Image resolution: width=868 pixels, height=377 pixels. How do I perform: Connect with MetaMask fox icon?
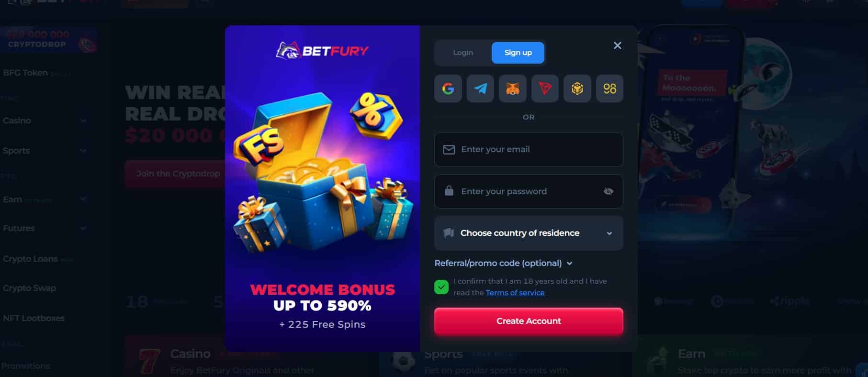point(512,89)
